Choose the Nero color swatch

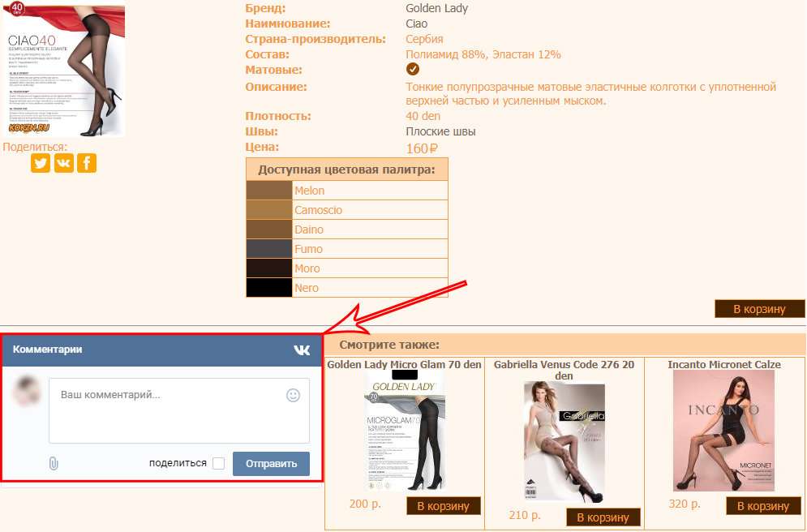[269, 288]
